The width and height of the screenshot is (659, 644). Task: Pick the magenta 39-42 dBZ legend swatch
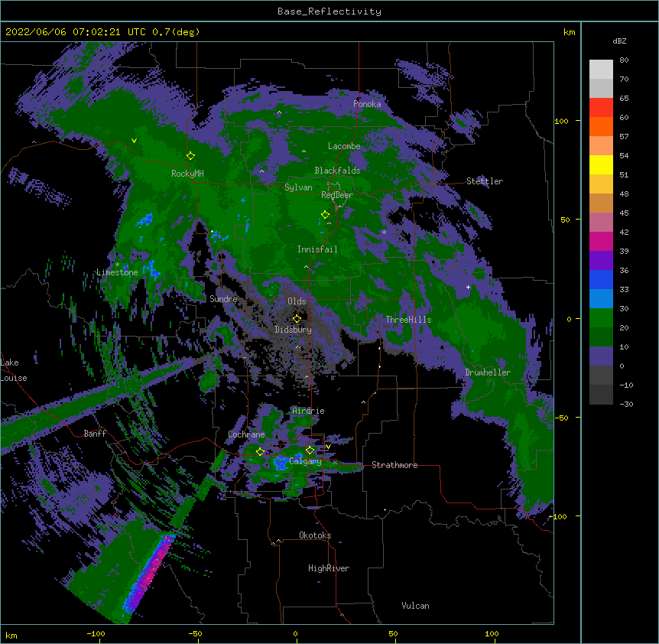pos(601,241)
